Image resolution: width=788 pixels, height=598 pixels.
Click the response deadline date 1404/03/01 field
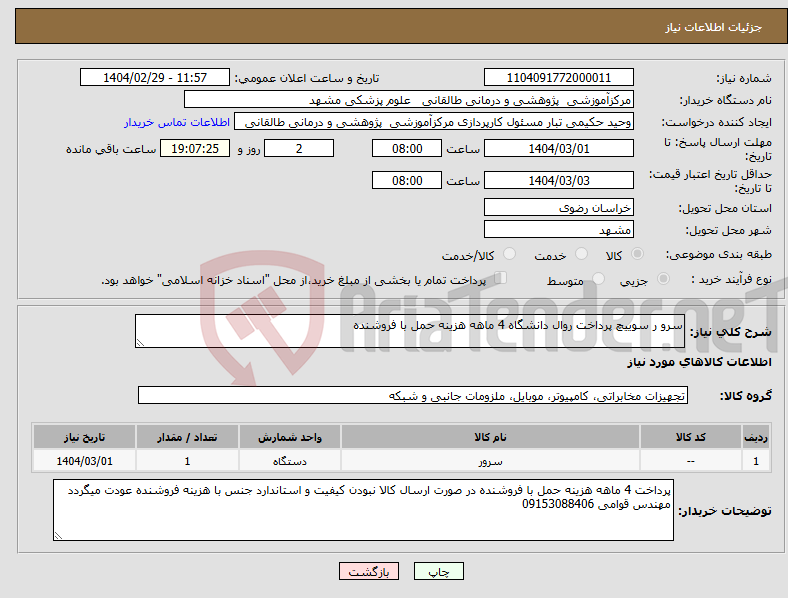click(558, 148)
